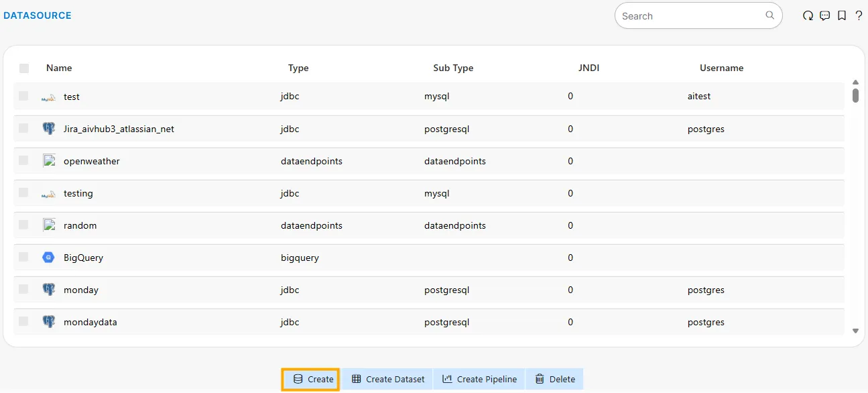Click the search magnifier icon
868x393 pixels.
[x=769, y=15]
